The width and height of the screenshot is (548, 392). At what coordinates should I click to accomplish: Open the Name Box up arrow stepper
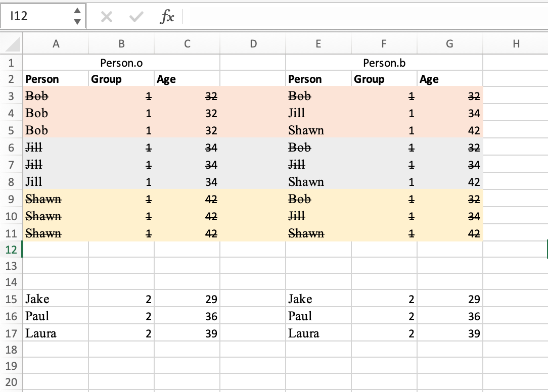pos(77,11)
